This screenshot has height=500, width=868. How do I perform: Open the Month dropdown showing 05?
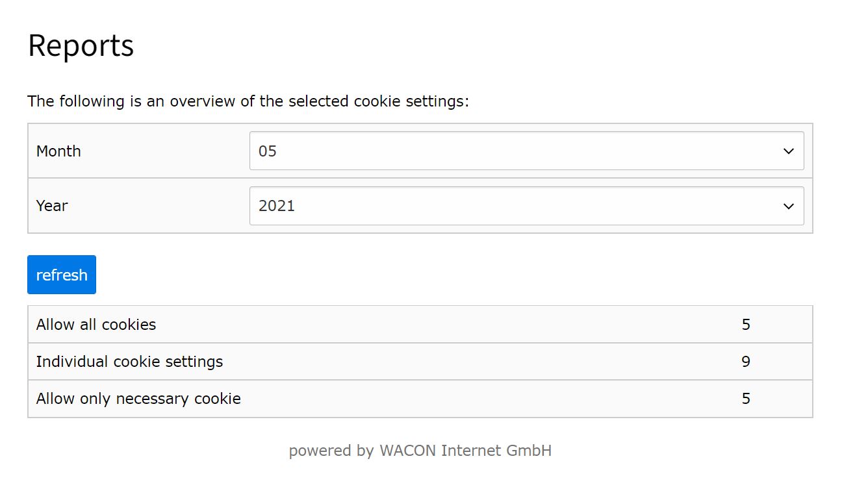pos(526,151)
